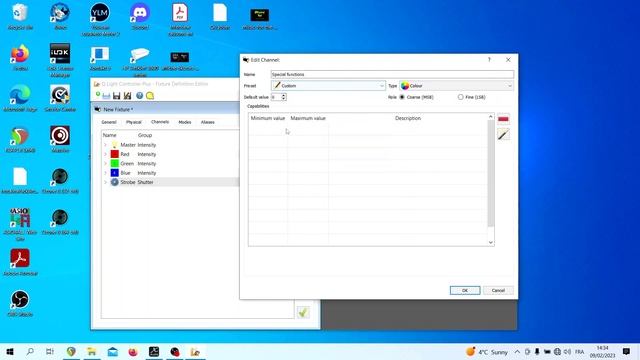Click the green checkmark button in Fixture Editor
Screen dimensions: 640x360
(x=303, y=313)
